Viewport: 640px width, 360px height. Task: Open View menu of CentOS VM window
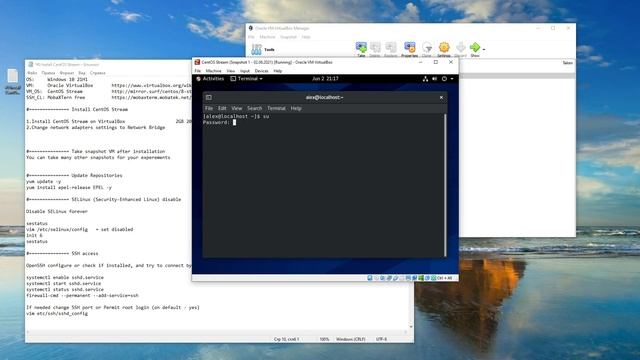[231, 71]
